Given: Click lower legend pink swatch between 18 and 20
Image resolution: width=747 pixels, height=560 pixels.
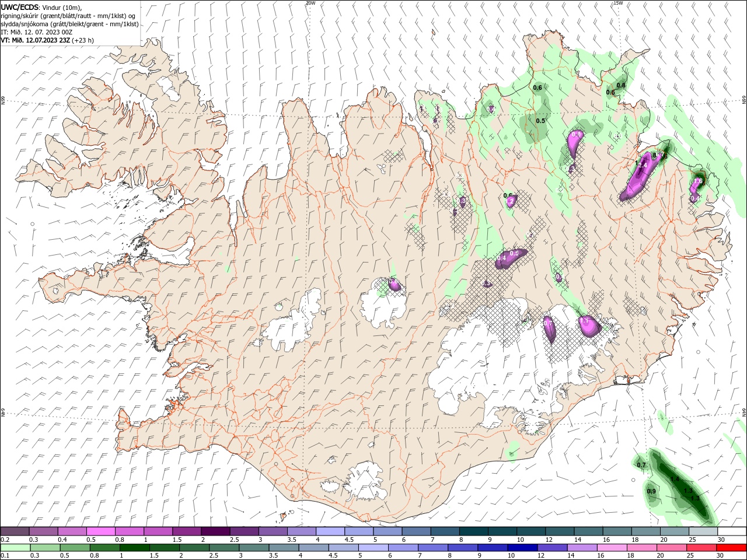Looking at the screenshot, I should coord(641,548).
